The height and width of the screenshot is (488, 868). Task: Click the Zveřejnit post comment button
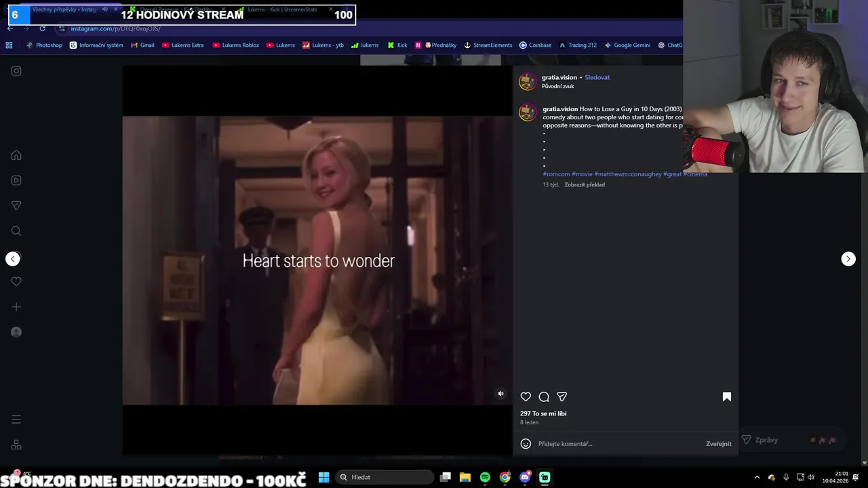718,444
